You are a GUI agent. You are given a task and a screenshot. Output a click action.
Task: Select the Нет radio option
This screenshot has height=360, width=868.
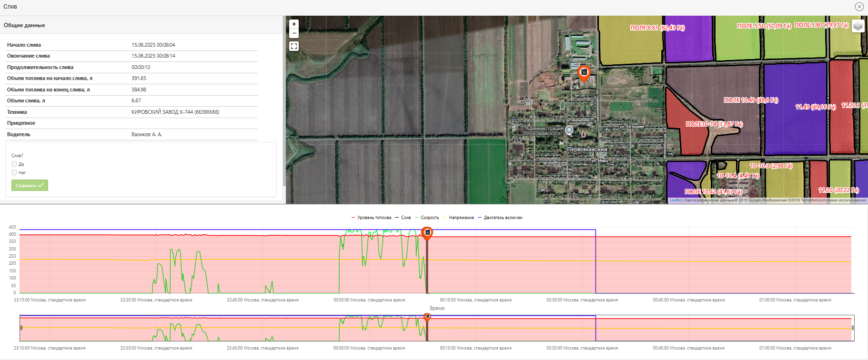[x=14, y=172]
